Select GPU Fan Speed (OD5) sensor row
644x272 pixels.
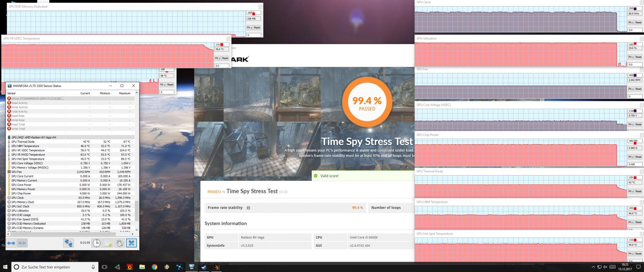pyautogui.click(x=70, y=219)
